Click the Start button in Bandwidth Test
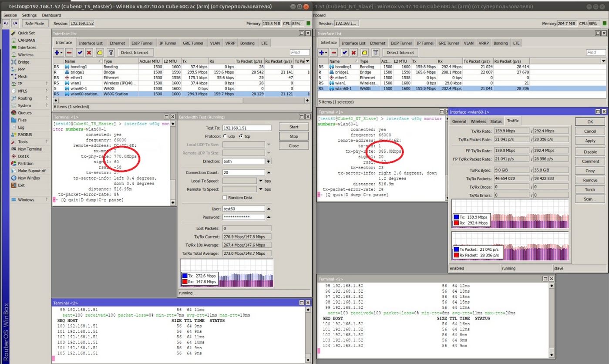 click(294, 127)
